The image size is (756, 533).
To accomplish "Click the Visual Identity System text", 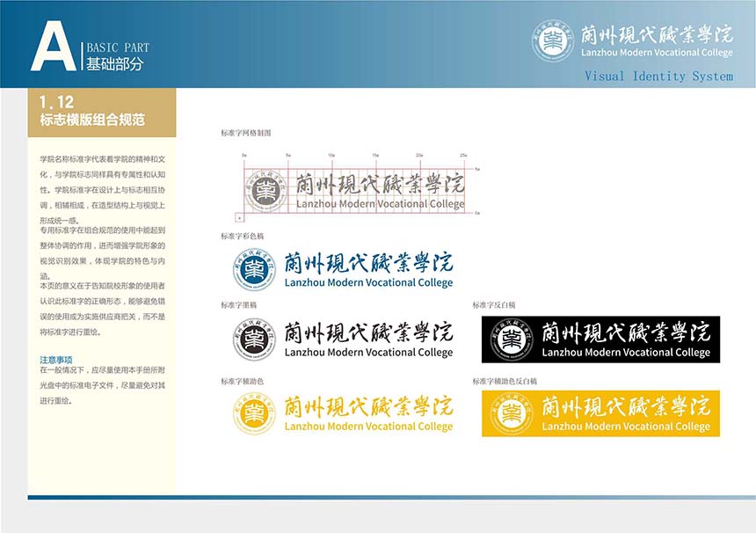I will 658,77.
